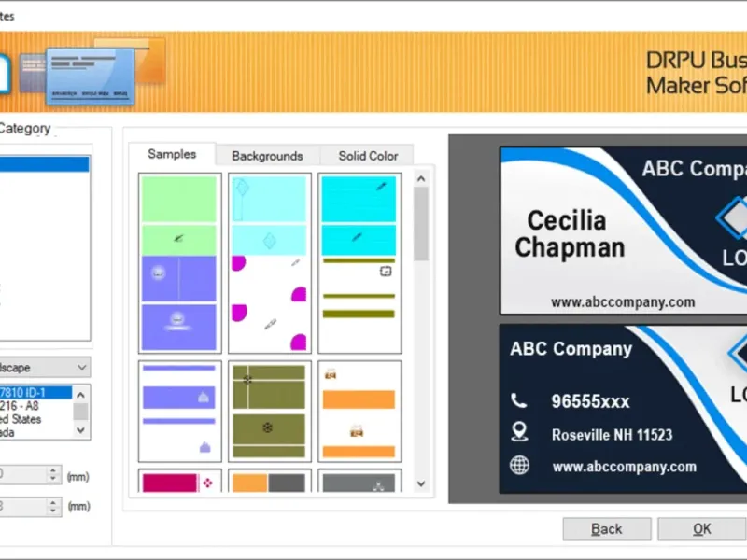The height and width of the screenshot is (560, 747).
Task: Click the diamond logo on the front card
Action: [732, 217]
